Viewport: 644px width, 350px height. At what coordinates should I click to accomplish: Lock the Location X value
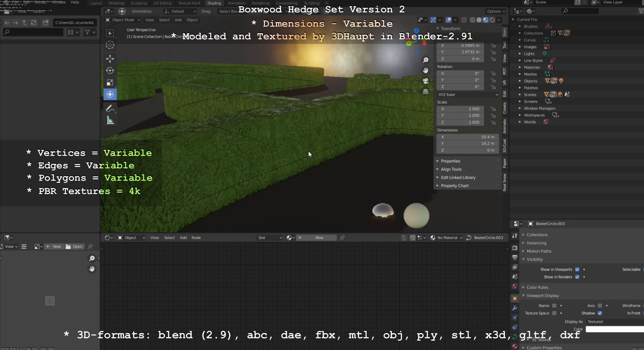(x=493, y=45)
